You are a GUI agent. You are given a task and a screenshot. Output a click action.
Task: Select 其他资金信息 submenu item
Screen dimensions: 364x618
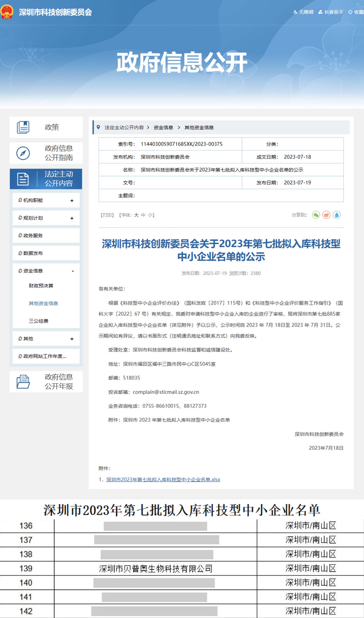point(43,303)
